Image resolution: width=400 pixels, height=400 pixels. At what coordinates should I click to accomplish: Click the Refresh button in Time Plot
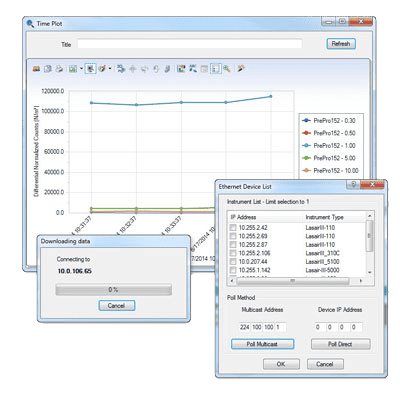[x=341, y=44]
